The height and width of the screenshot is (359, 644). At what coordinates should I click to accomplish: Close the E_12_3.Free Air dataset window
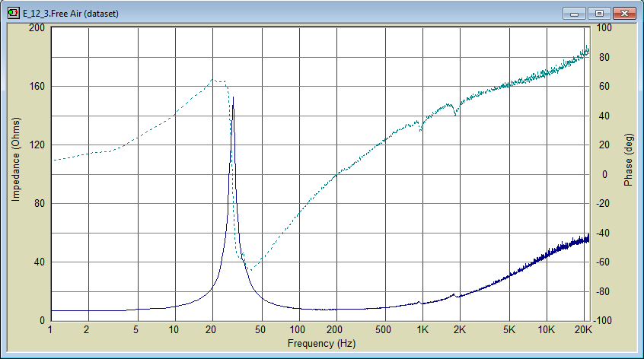coord(624,14)
